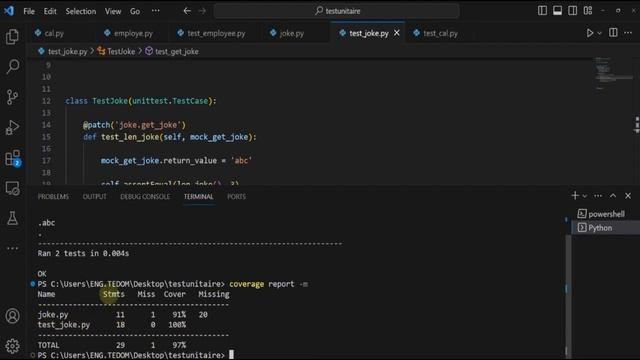Open Extensions view with badge
The height and width of the screenshot is (360, 640).
coord(12,158)
